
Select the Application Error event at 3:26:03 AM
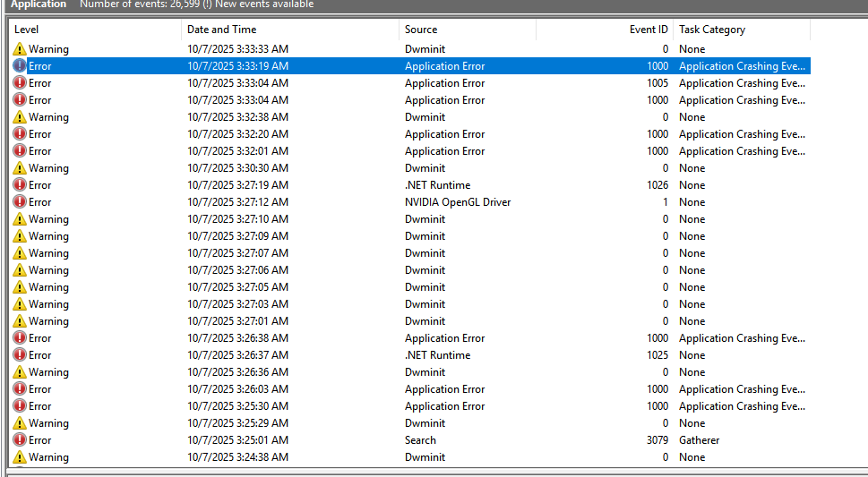click(444, 389)
